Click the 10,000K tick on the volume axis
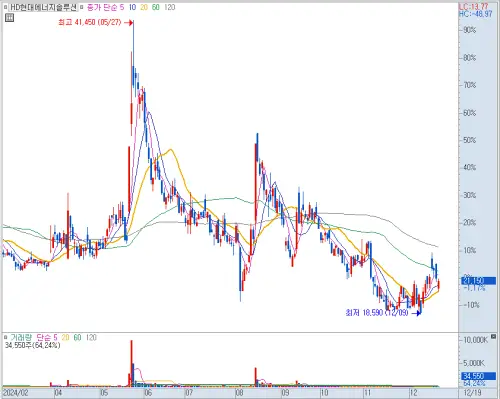 pyautogui.click(x=475, y=340)
